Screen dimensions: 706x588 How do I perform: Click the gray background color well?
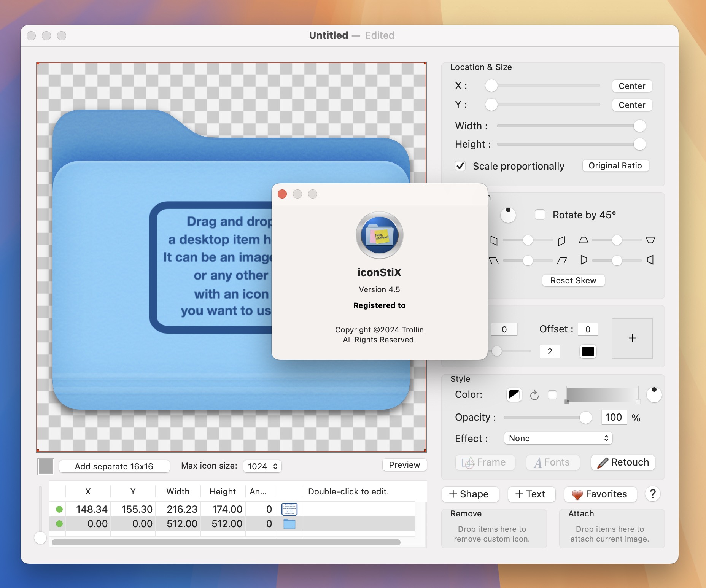coord(46,466)
